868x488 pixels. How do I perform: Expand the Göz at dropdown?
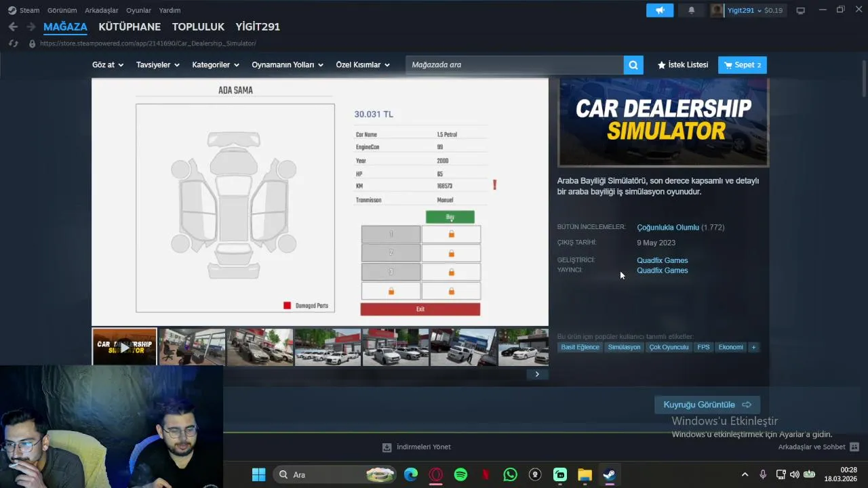coord(108,65)
